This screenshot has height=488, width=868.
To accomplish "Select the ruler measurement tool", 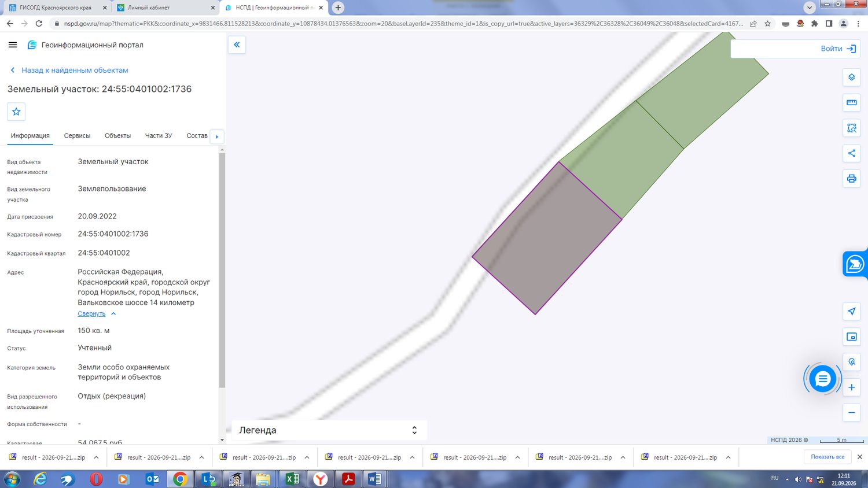I will coord(852,102).
